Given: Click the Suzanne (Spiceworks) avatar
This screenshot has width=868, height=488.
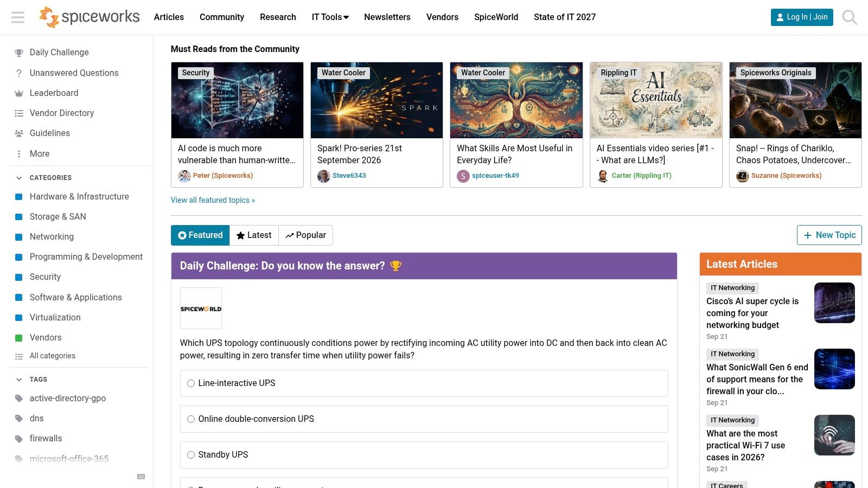Looking at the screenshot, I should click(743, 176).
